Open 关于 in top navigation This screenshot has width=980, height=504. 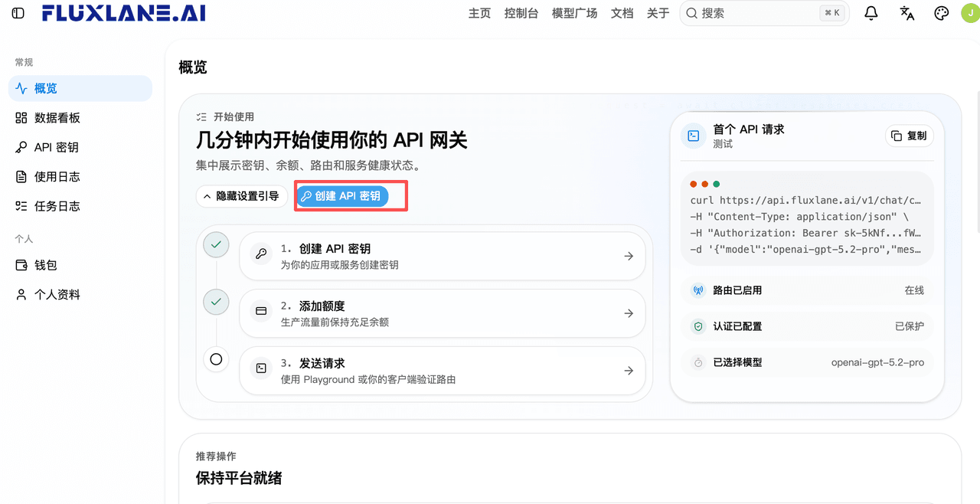658,13
